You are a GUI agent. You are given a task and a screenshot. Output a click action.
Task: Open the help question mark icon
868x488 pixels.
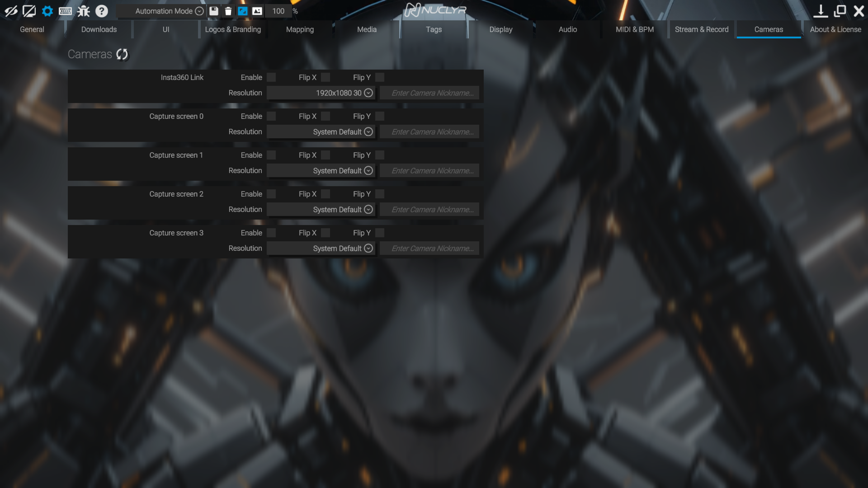pyautogui.click(x=101, y=11)
